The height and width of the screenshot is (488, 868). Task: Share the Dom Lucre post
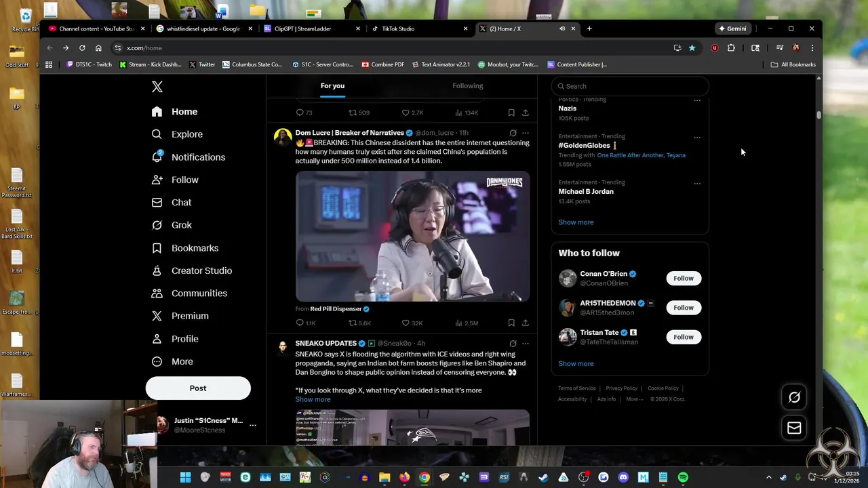pyautogui.click(x=525, y=323)
